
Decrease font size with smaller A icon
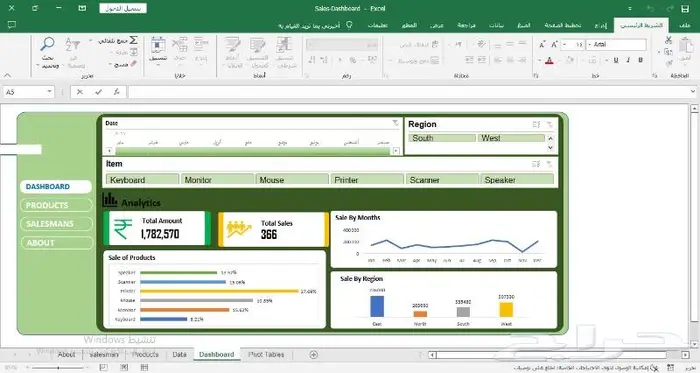[x=542, y=44]
